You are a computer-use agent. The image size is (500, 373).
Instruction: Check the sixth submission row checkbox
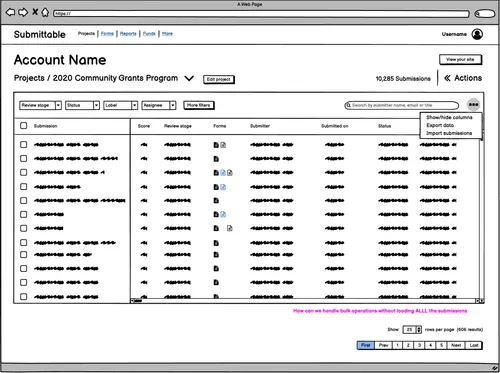(x=23, y=214)
